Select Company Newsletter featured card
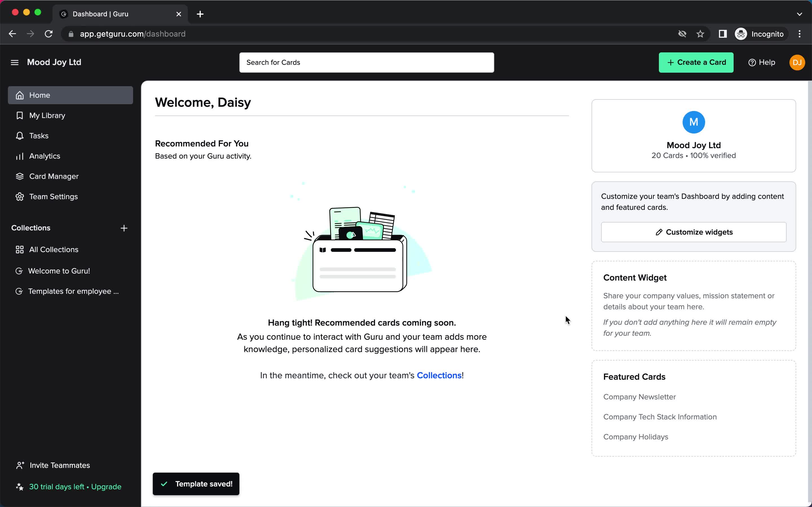Viewport: 812px width, 507px height. pos(639,397)
